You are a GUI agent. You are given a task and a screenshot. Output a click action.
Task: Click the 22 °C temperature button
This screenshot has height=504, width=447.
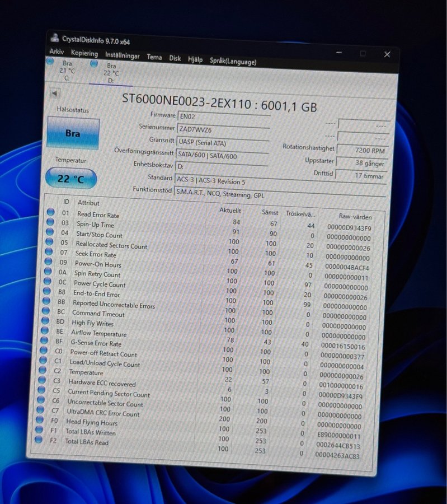pos(70,179)
